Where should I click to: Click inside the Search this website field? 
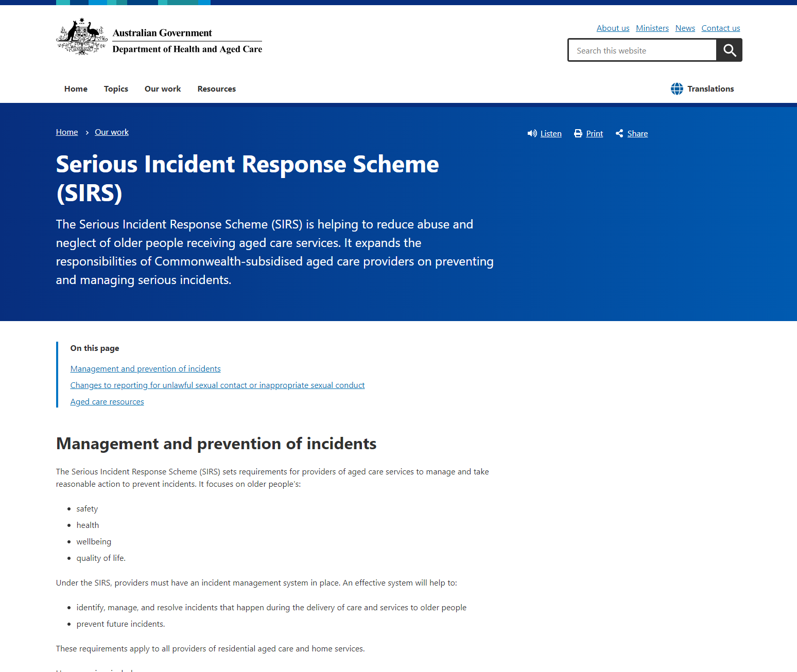[x=641, y=50]
